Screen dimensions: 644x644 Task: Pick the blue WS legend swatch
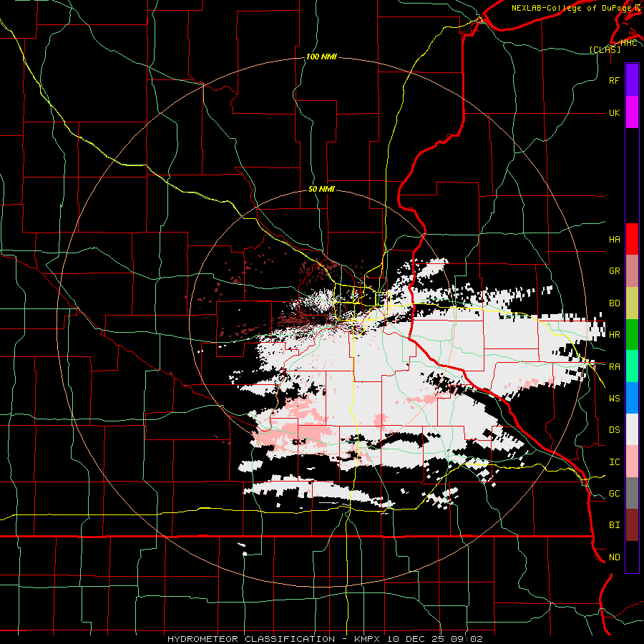(x=632, y=398)
